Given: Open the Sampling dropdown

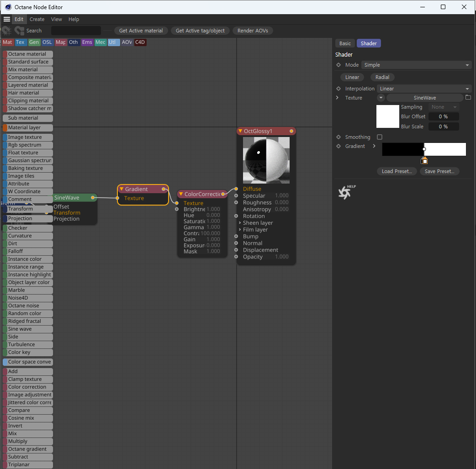Looking at the screenshot, I should click(444, 107).
